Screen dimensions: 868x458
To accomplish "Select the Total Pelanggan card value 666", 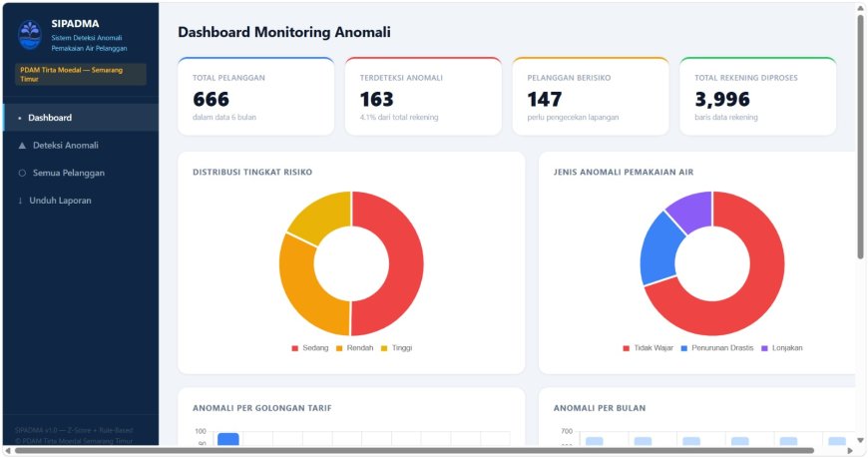I will (211, 99).
